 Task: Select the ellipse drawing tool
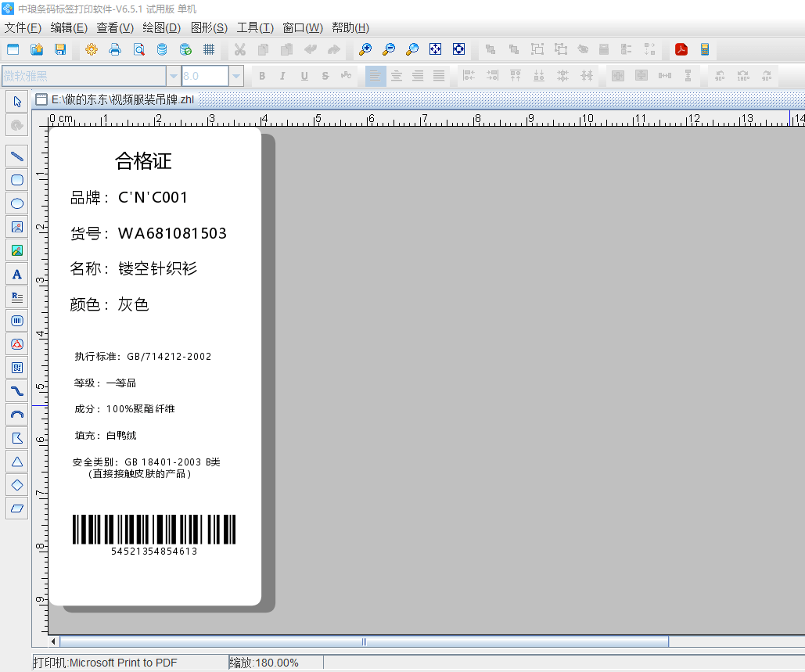pyautogui.click(x=17, y=203)
